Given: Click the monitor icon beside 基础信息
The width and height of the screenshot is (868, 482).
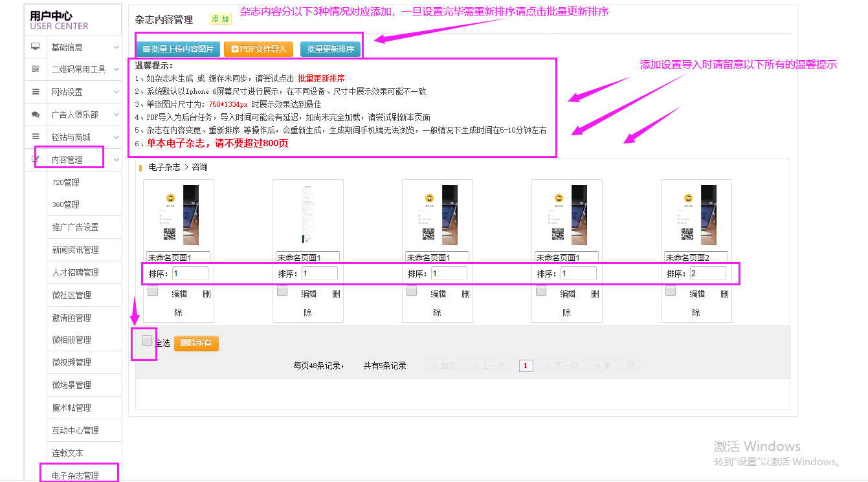Looking at the screenshot, I should (36, 47).
